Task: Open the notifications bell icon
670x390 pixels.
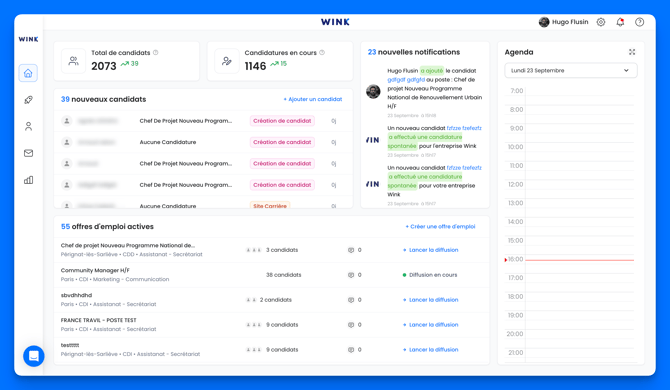Action: (x=620, y=22)
